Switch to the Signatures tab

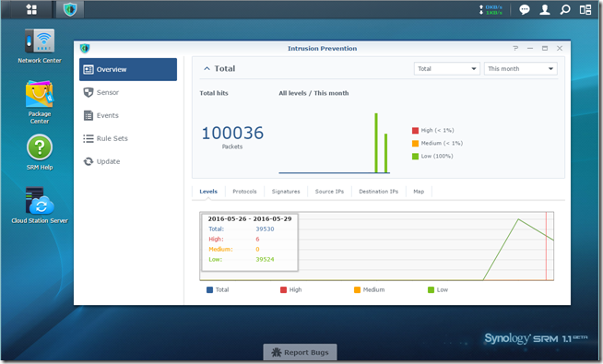[286, 192]
